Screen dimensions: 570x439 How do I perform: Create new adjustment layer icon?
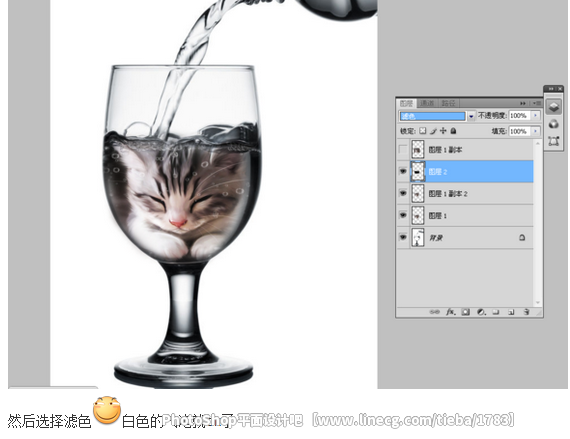pos(481,312)
